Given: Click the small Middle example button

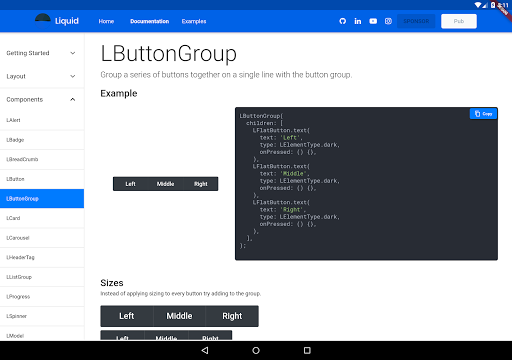Looking at the screenshot, I should tap(165, 184).
